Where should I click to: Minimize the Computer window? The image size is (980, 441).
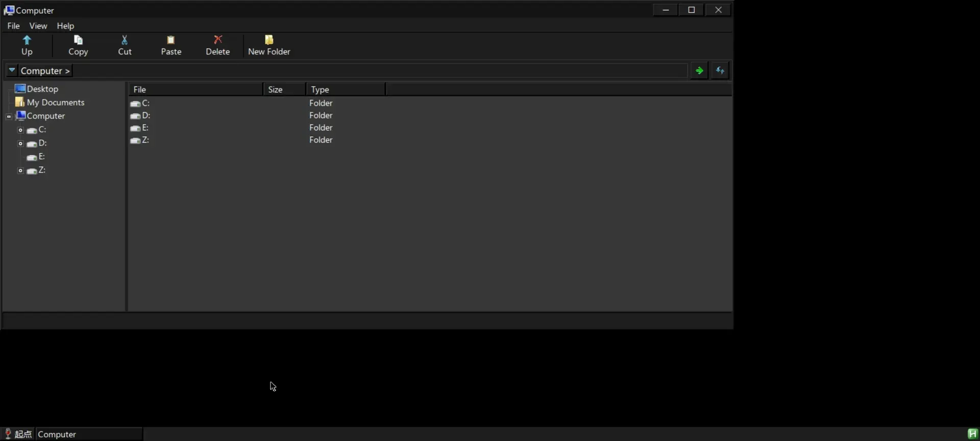pyautogui.click(x=666, y=10)
